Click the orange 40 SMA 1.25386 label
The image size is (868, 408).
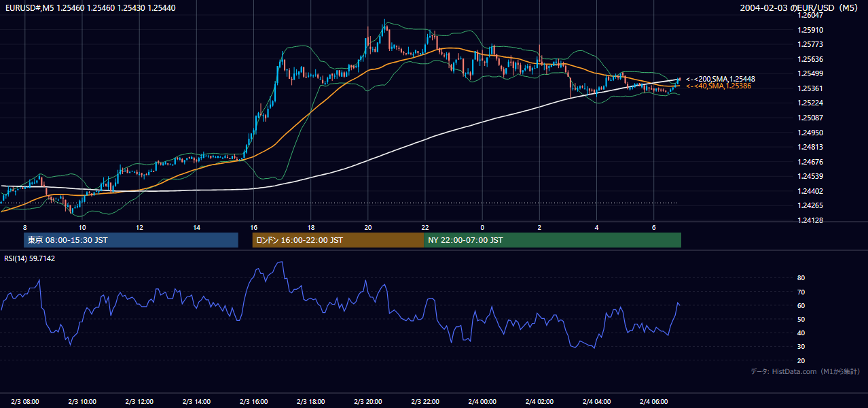pos(718,86)
